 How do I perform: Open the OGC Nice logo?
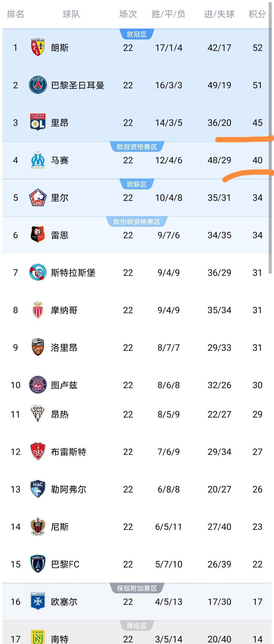click(38, 527)
